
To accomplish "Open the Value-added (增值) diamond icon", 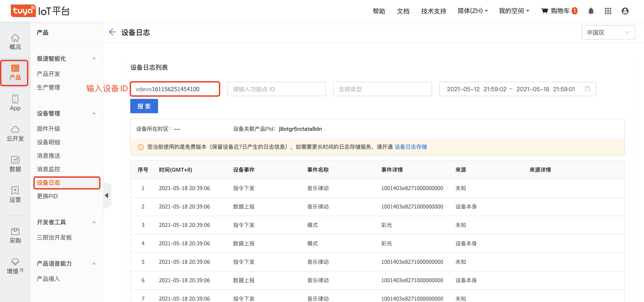I will pyautogui.click(x=15, y=262).
